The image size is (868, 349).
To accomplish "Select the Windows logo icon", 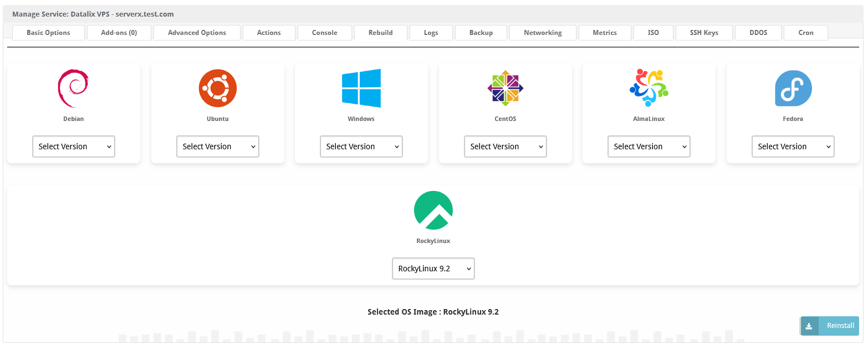I will click(361, 88).
